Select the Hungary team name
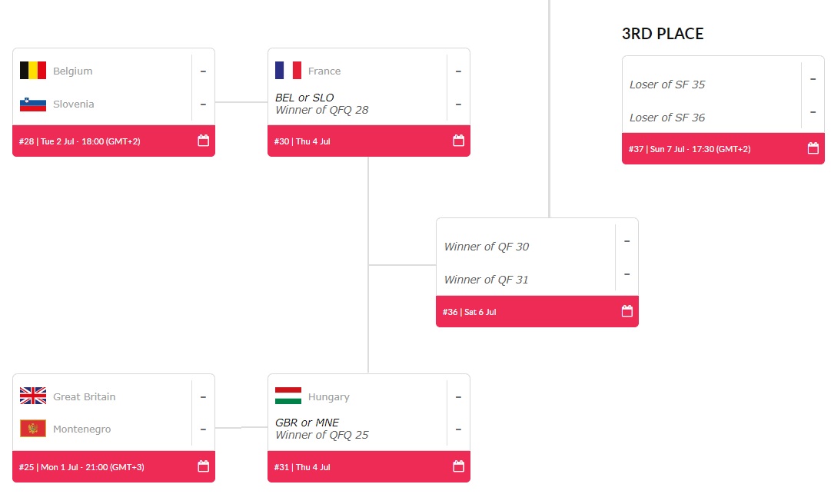The width and height of the screenshot is (831, 504). (x=328, y=396)
